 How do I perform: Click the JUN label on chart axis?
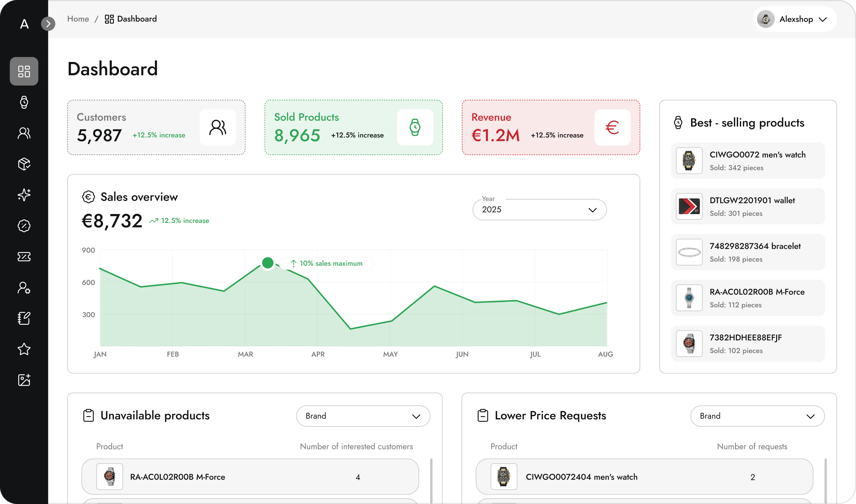462,354
